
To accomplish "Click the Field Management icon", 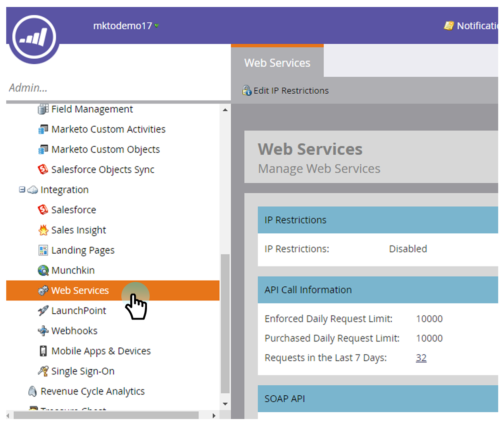I will 43,109.
